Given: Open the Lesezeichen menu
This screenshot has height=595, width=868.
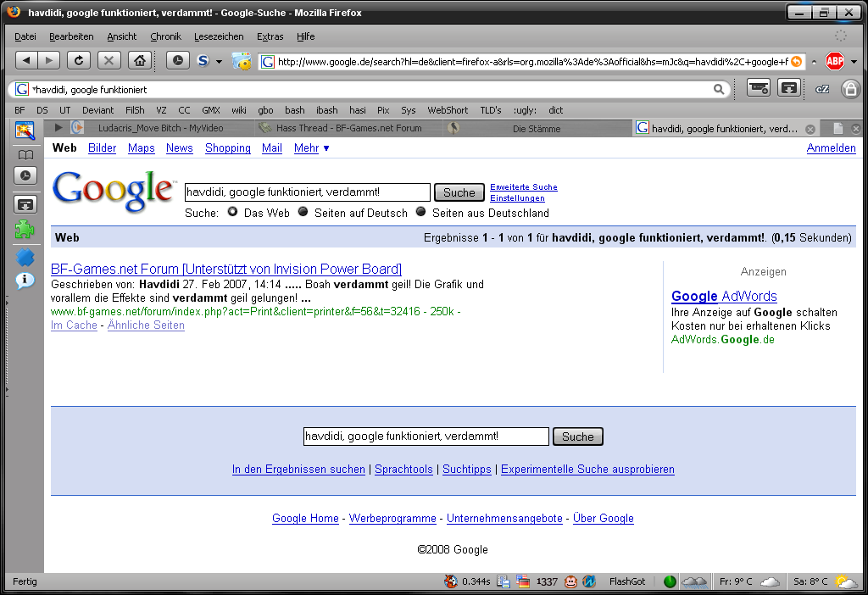Looking at the screenshot, I should 219,36.
